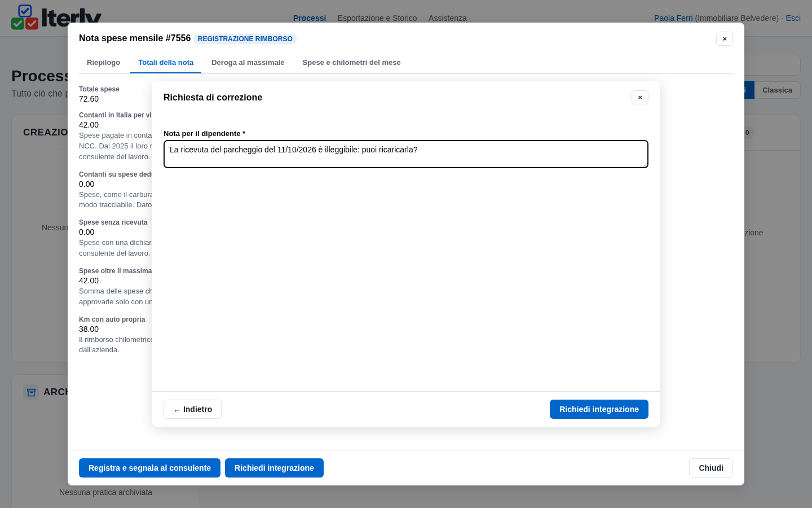812x508 pixels.
Task: Click the Esci logout link
Action: click(793, 18)
